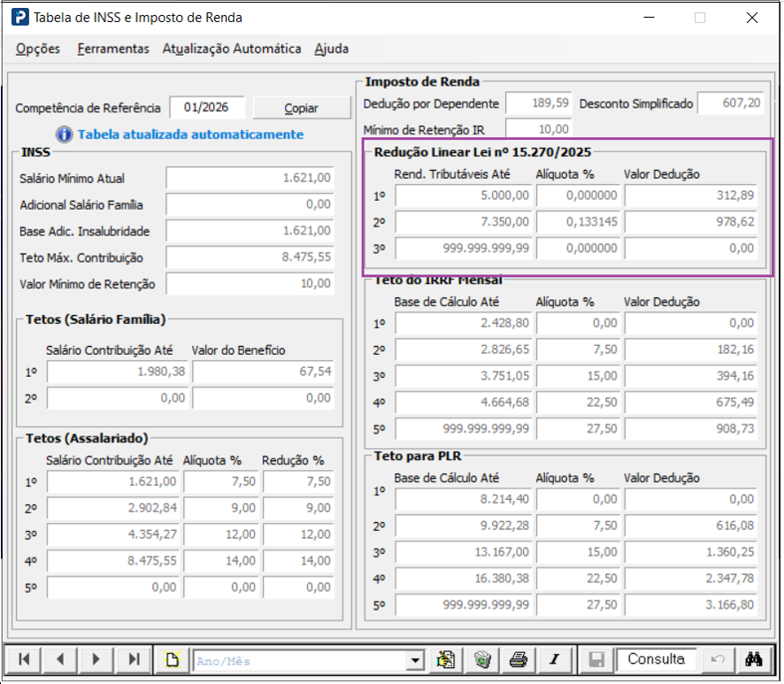Screen dimensions: 784x684
Task: Click the Tabela atualizada automaticamente link
Action: pos(190,134)
